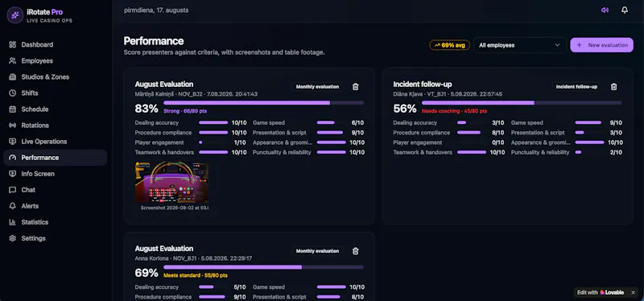Viewport: 644px width, 301px height.
Task: Toggle the sound speaker icon in header
Action: 605,10
